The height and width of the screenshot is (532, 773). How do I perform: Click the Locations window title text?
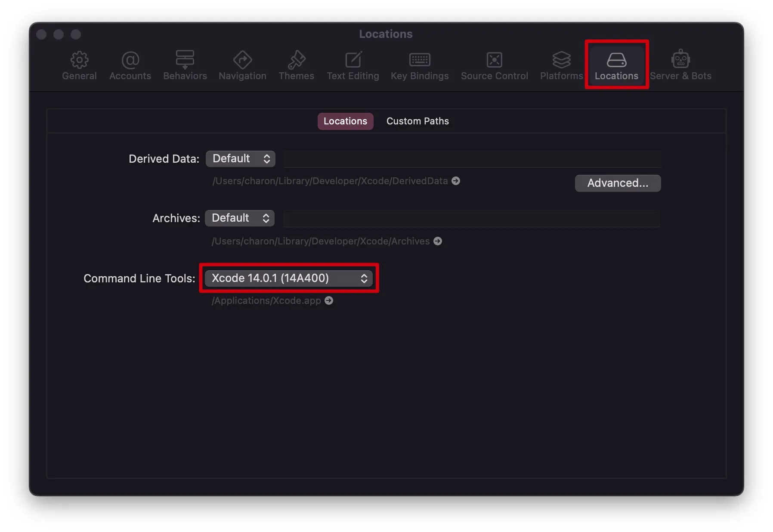(x=386, y=34)
